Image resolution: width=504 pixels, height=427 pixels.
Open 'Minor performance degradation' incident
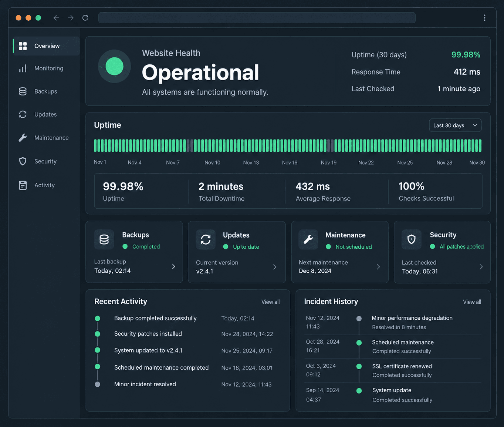(x=412, y=318)
